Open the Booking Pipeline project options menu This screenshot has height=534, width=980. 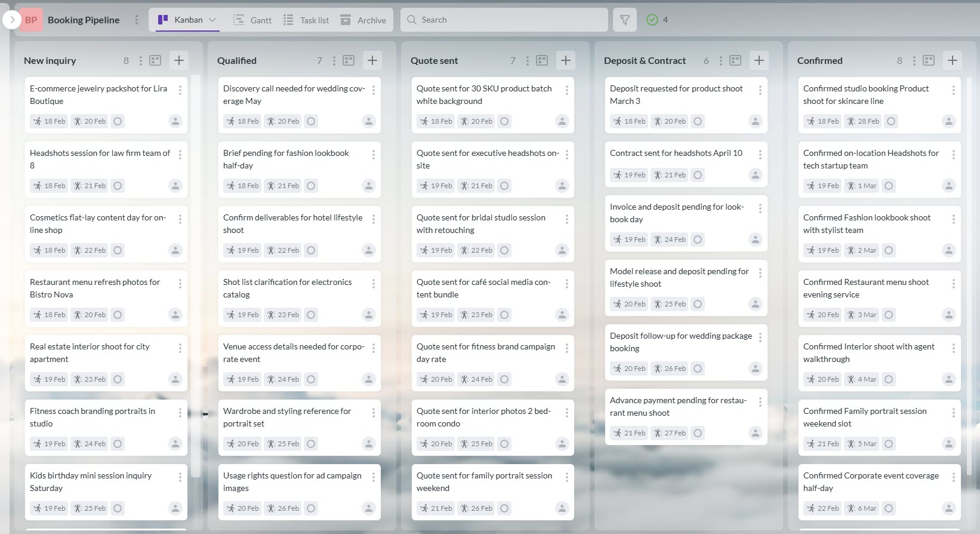137,20
